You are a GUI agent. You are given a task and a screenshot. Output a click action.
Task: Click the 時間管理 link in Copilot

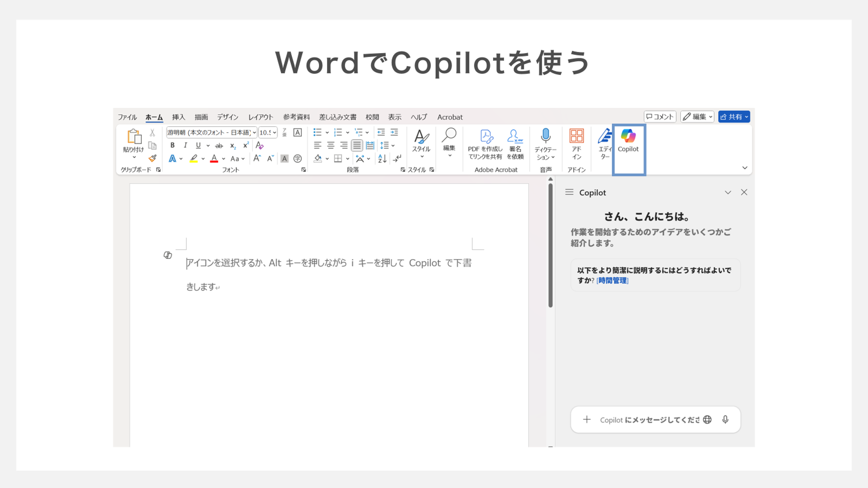coord(613,281)
